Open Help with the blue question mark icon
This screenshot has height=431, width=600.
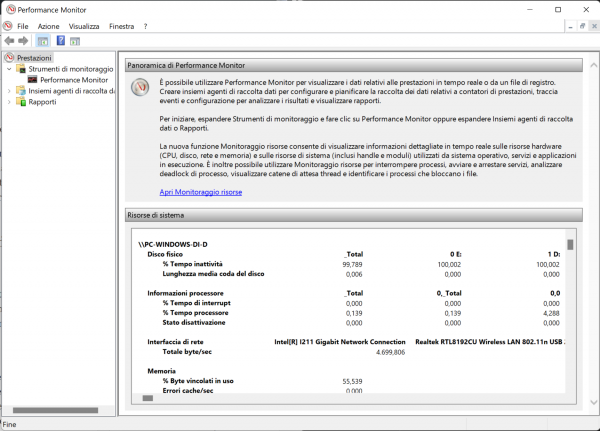60,41
